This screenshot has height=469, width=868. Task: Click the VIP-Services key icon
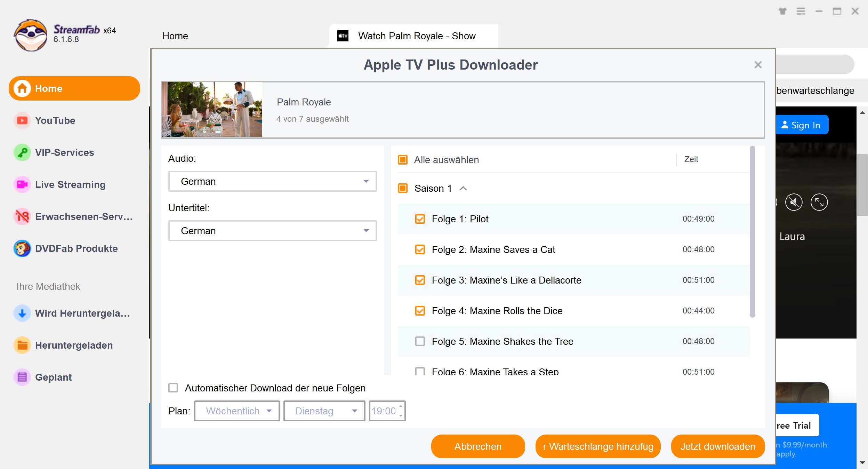pos(22,152)
